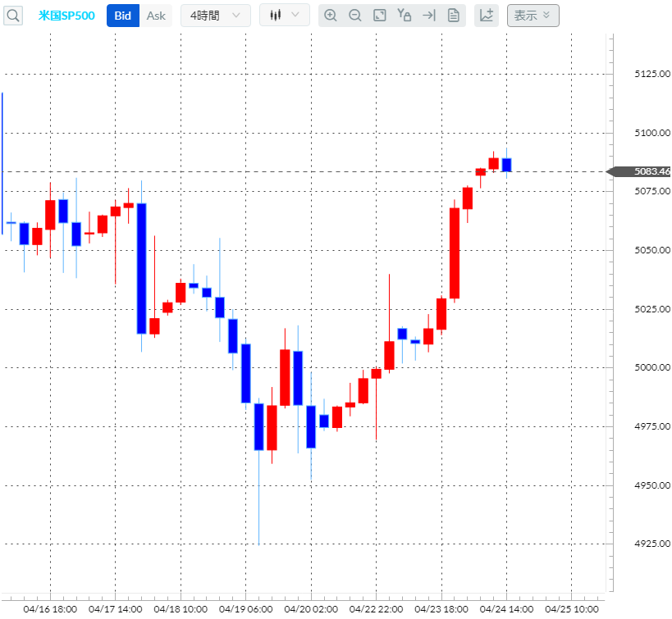Screen dimensions: 672x619
Task: Open the symbol search tool
Action: pos(11,15)
